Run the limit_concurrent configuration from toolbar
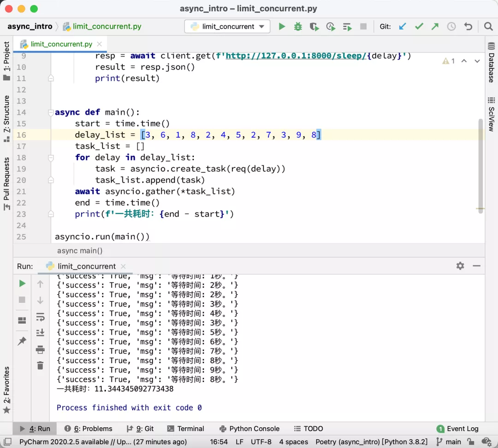Screen dimensions: 498x448 click(x=282, y=27)
